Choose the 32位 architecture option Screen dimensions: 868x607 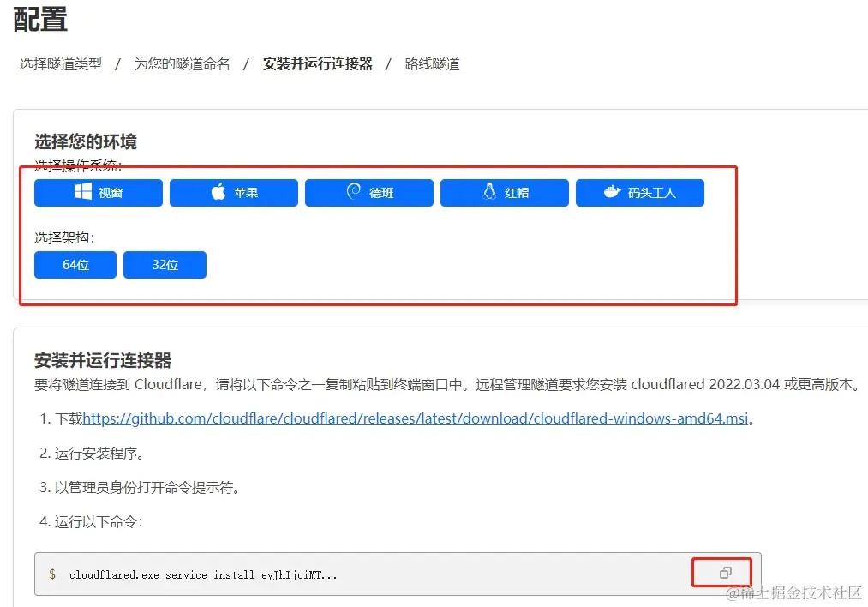click(165, 265)
